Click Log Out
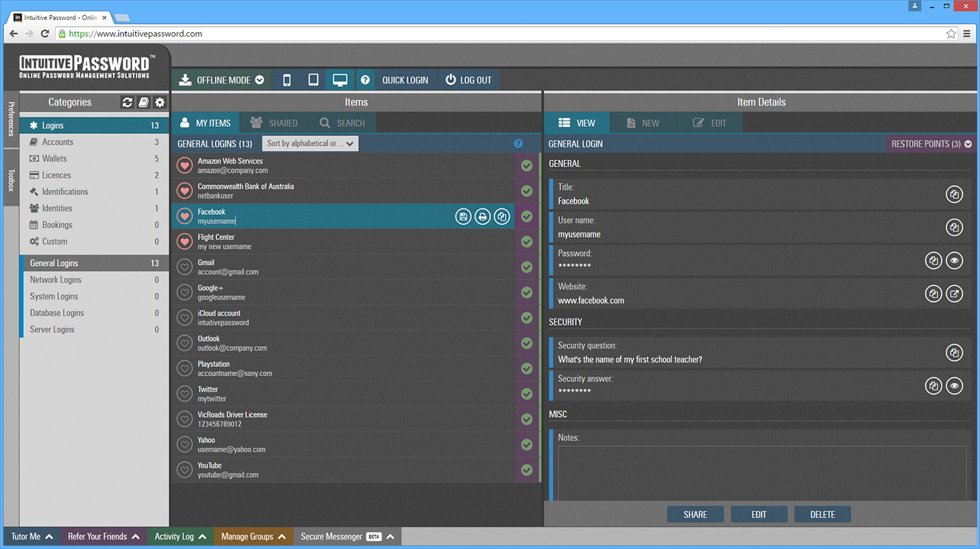The width and height of the screenshot is (980, 549). click(469, 80)
